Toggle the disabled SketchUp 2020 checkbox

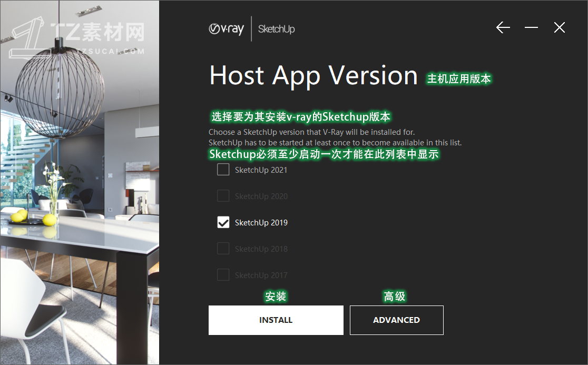click(223, 195)
